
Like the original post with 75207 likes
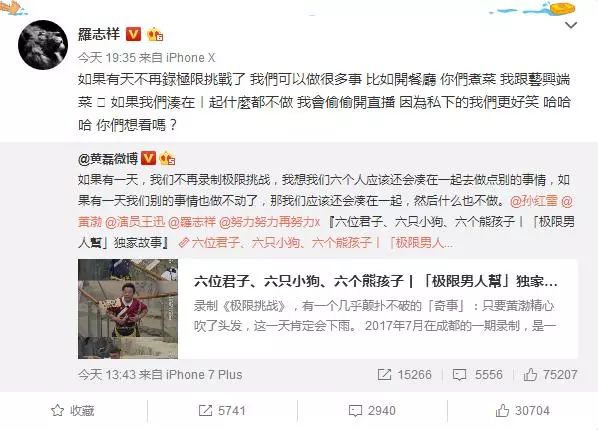coord(550,375)
